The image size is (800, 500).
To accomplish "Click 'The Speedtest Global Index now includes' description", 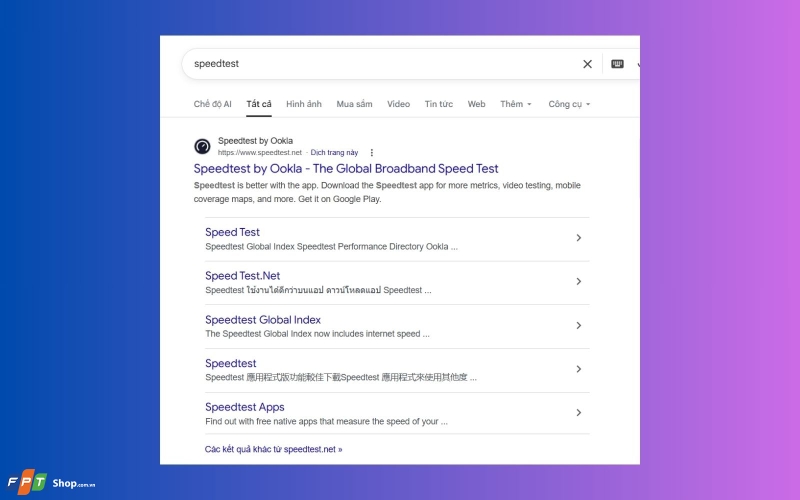I will tap(317, 334).
